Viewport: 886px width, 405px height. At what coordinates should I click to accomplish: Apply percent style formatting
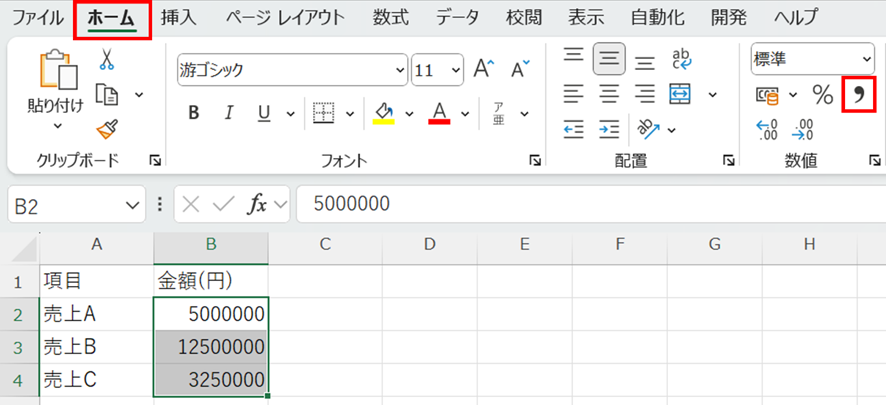tap(822, 95)
